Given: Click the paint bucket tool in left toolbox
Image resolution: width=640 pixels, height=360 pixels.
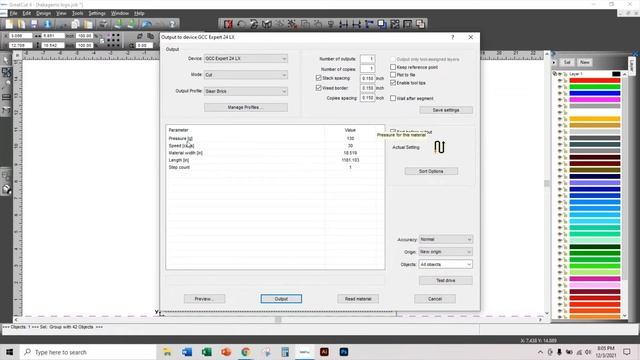Looking at the screenshot, I should point(6,189).
